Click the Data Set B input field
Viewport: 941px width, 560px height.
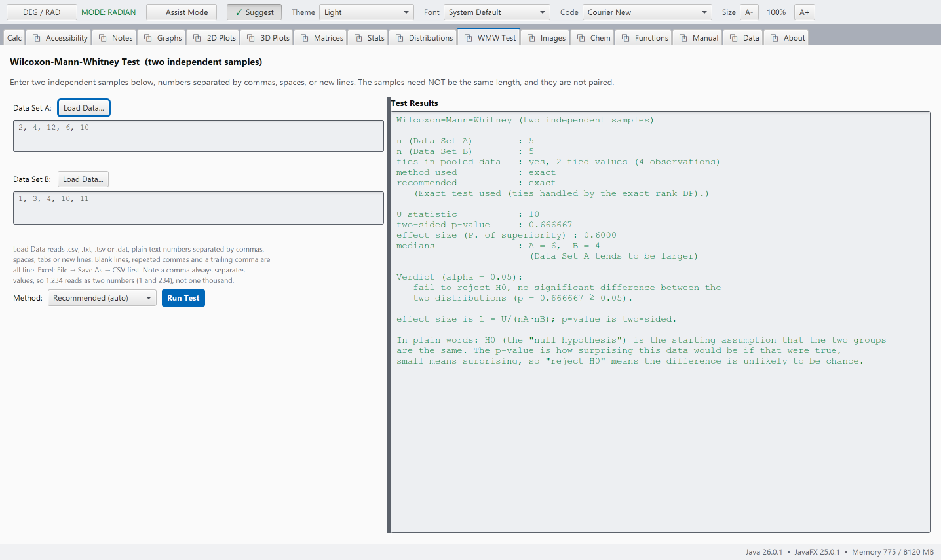point(199,208)
